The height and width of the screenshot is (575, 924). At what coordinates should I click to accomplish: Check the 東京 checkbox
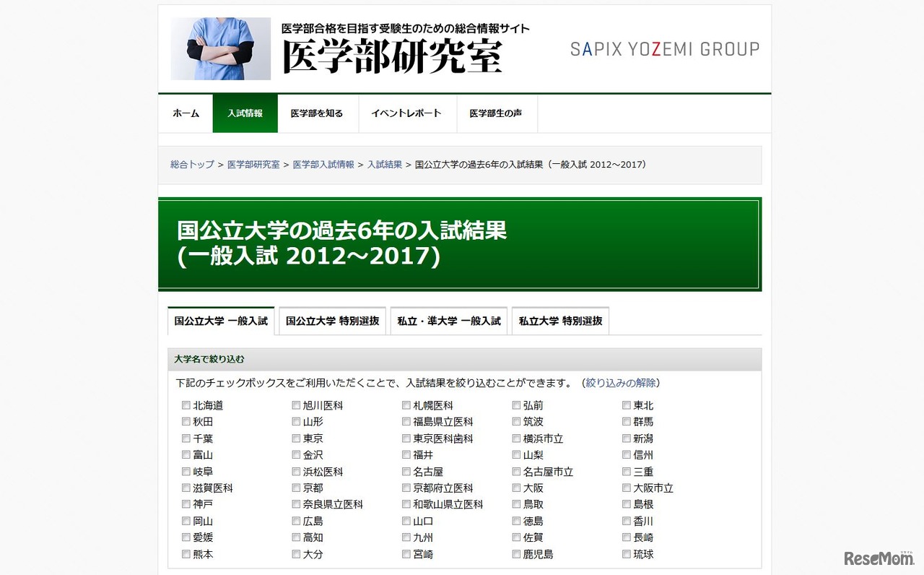[x=296, y=438]
